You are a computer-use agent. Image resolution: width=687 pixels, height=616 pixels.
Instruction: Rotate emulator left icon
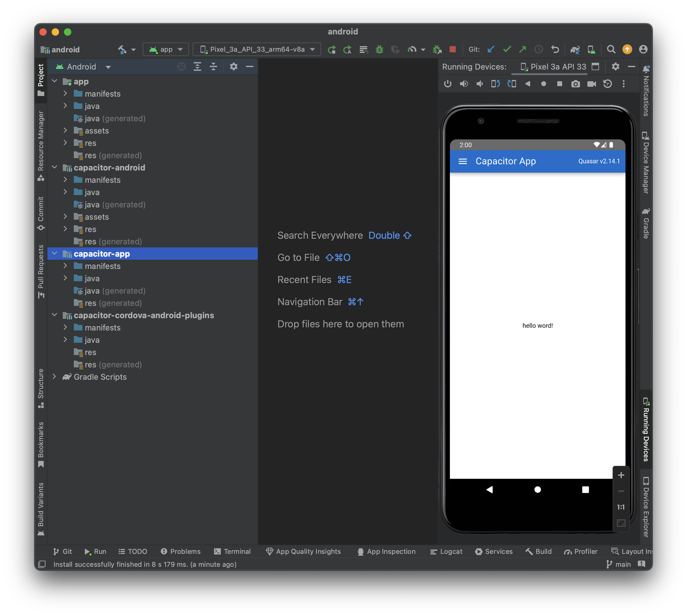(495, 84)
